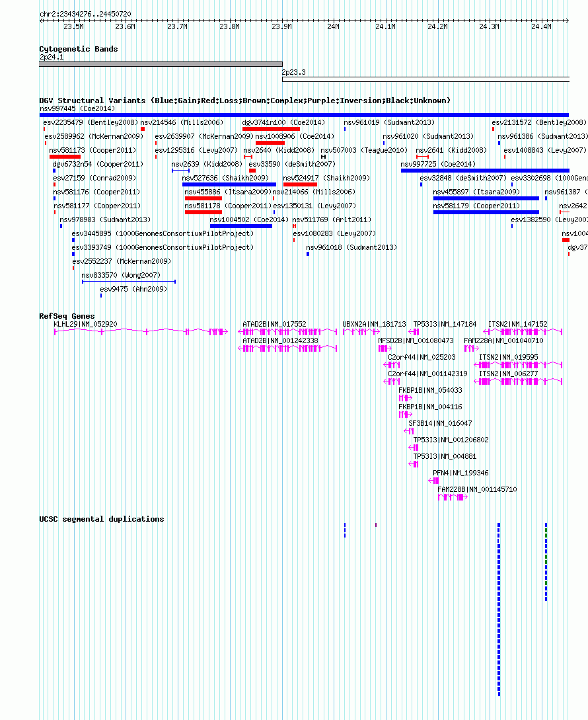Click the 23.5M ruler tick label
Image resolution: width=588 pixels, height=720 pixels.
73,26
